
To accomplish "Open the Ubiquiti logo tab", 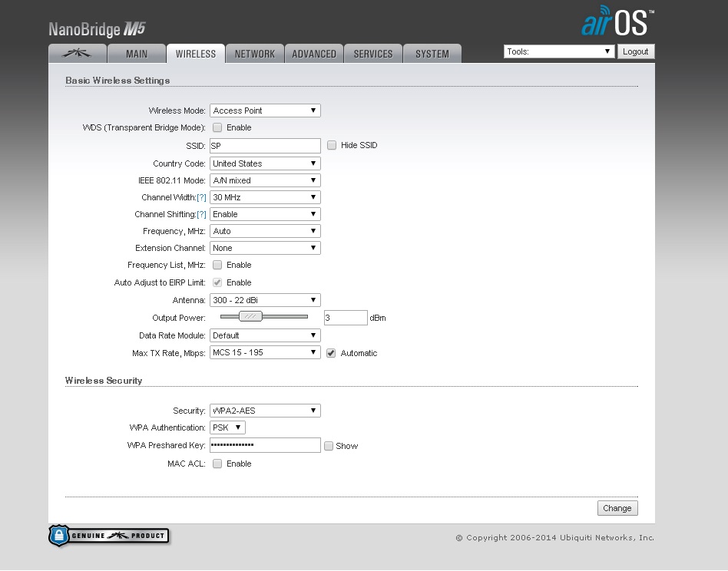I will pos(78,54).
